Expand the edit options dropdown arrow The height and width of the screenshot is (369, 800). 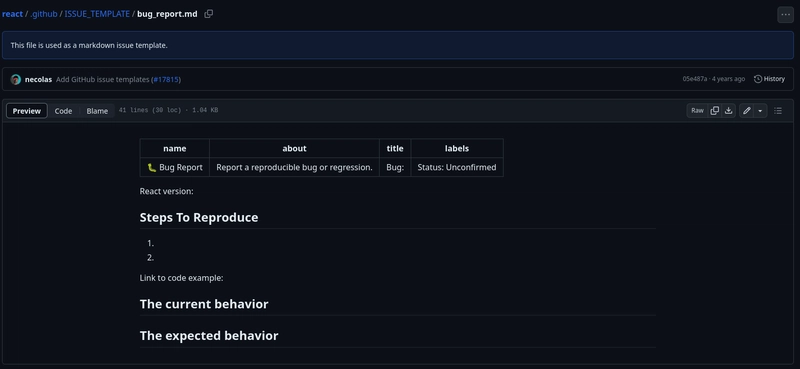point(760,111)
